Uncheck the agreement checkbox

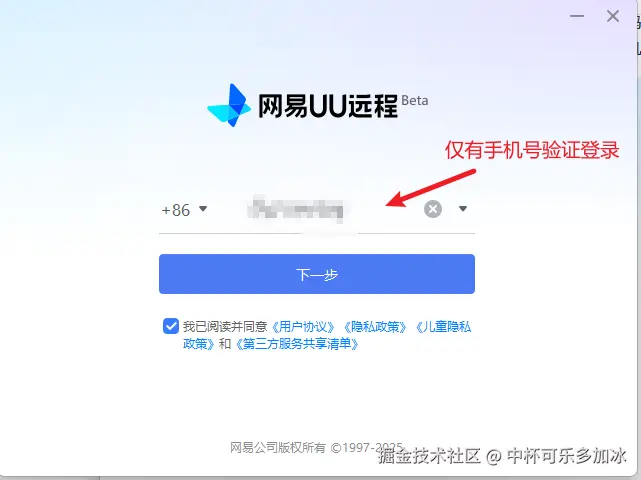click(x=170, y=326)
